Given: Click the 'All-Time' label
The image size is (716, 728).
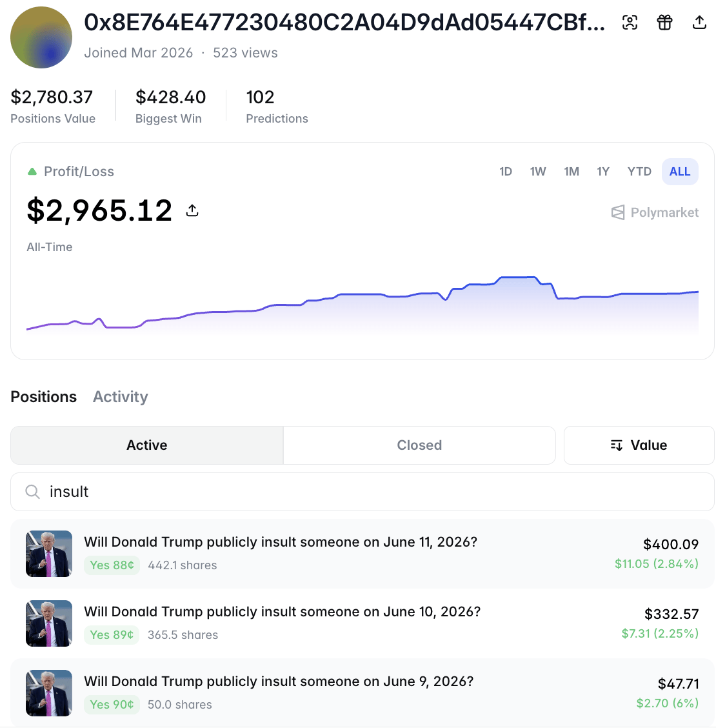Looking at the screenshot, I should pos(49,247).
